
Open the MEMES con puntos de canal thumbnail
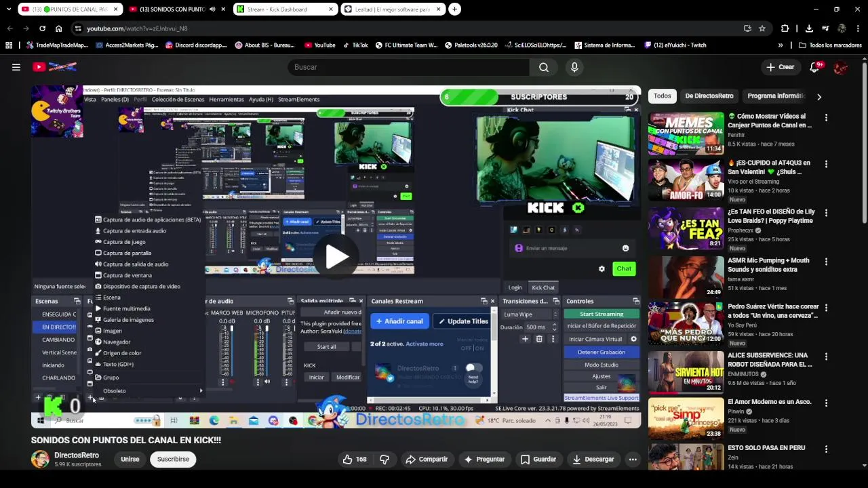pos(686,134)
